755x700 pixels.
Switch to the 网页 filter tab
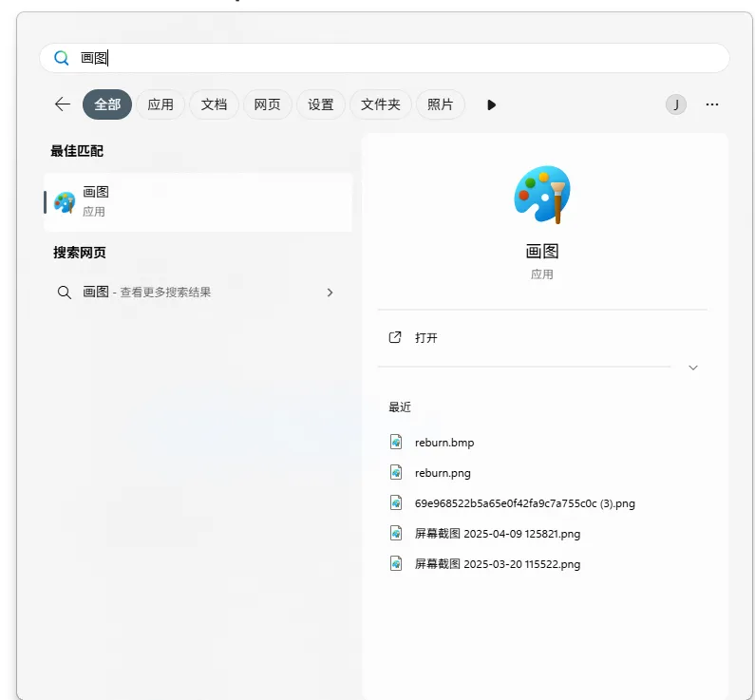pos(267,104)
